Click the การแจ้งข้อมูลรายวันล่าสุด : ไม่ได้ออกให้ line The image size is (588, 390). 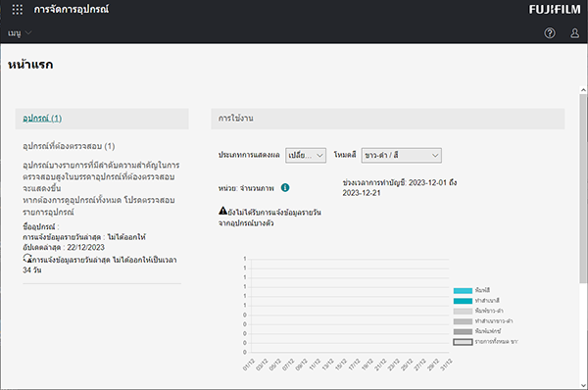84,237
